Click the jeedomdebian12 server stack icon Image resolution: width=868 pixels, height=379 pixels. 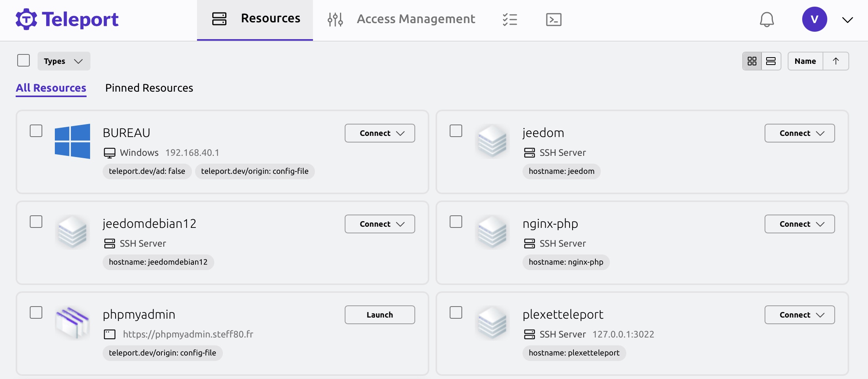tap(72, 232)
